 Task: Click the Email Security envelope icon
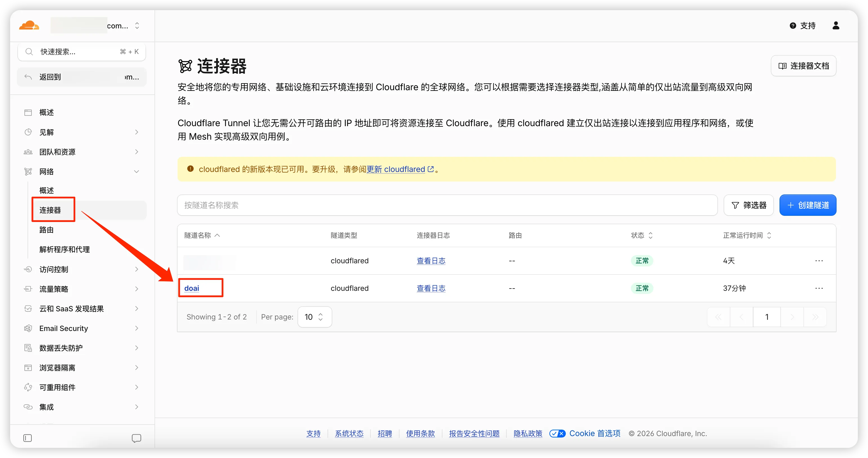click(28, 328)
